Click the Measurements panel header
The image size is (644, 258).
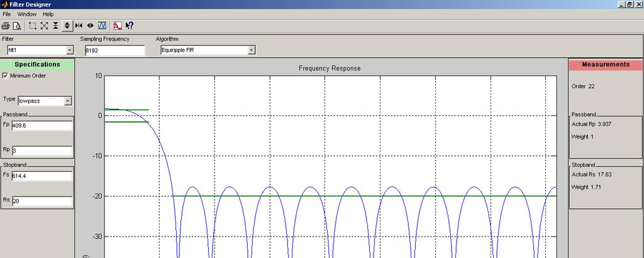point(606,64)
